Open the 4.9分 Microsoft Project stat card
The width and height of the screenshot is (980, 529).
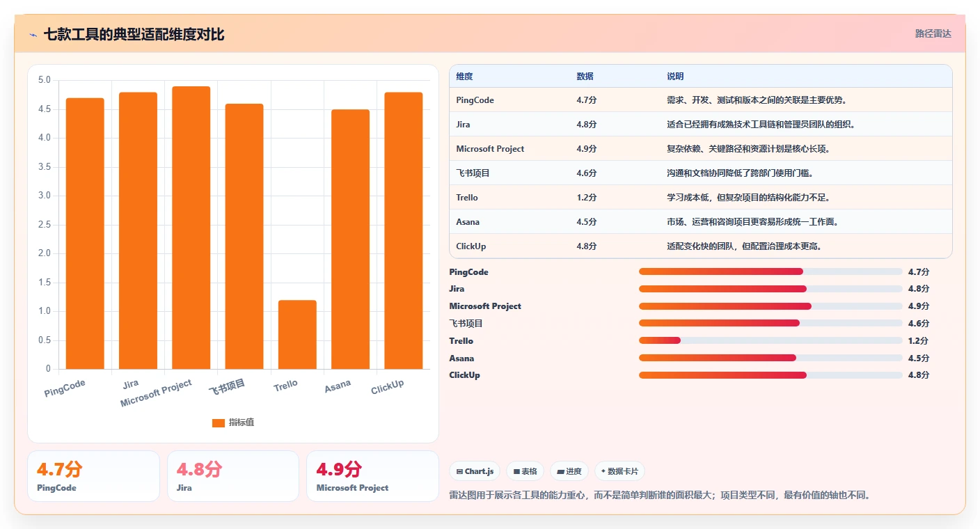point(372,476)
